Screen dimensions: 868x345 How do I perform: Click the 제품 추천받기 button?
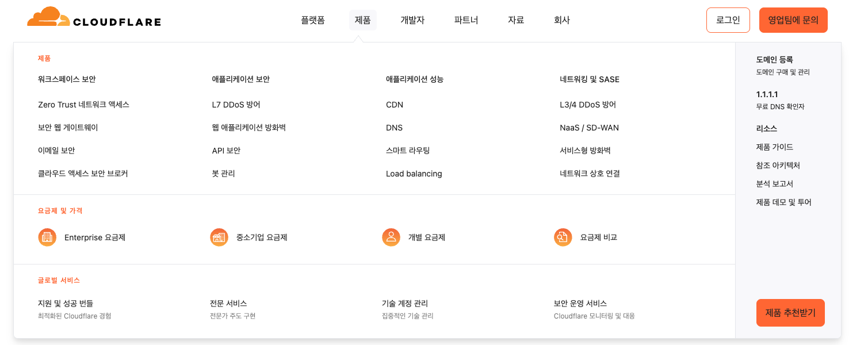pyautogui.click(x=790, y=312)
